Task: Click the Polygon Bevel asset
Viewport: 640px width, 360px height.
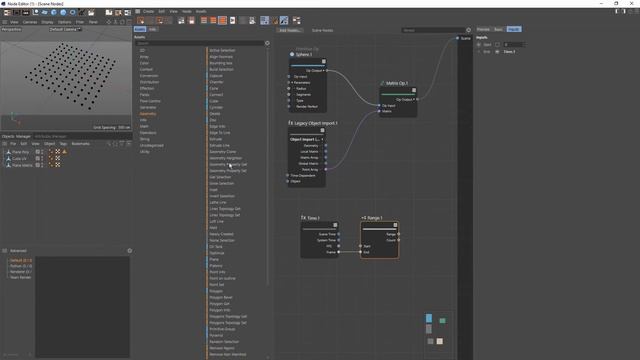Action: pos(221,297)
